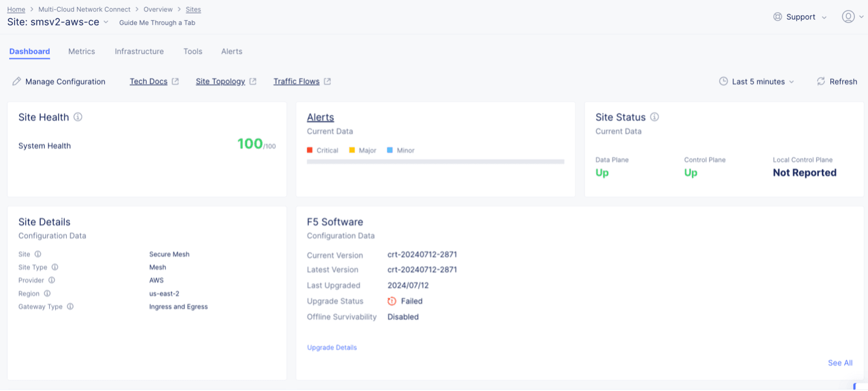
Task: Open the Infrastructure tab
Action: click(139, 52)
